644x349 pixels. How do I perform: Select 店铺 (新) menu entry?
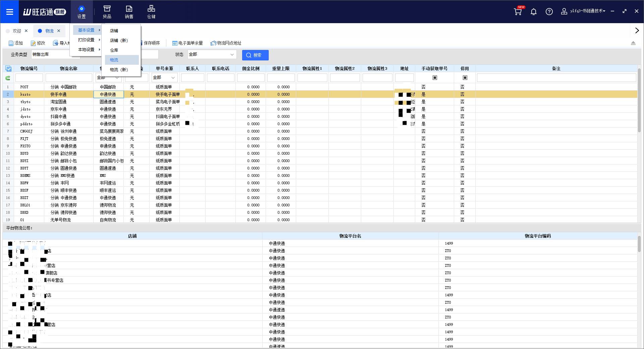122,40
